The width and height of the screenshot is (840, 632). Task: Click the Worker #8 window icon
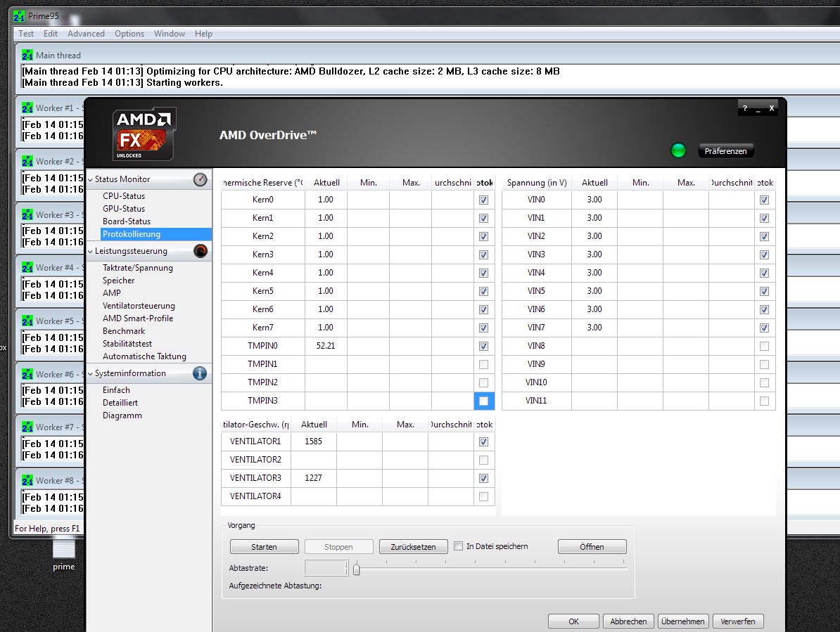point(27,481)
